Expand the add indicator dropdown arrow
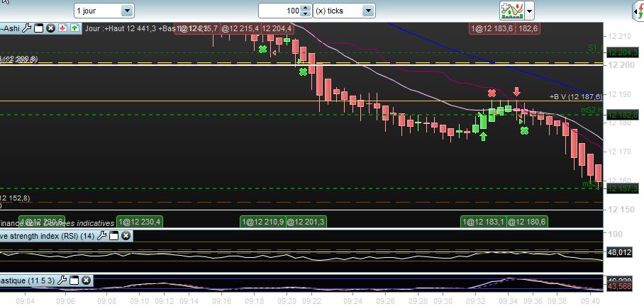The height and width of the screenshot is (306, 644). point(529,11)
